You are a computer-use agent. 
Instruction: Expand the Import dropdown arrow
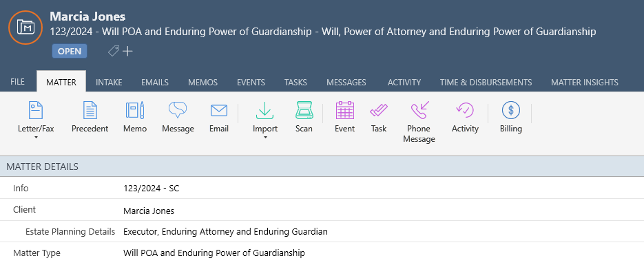(x=265, y=138)
